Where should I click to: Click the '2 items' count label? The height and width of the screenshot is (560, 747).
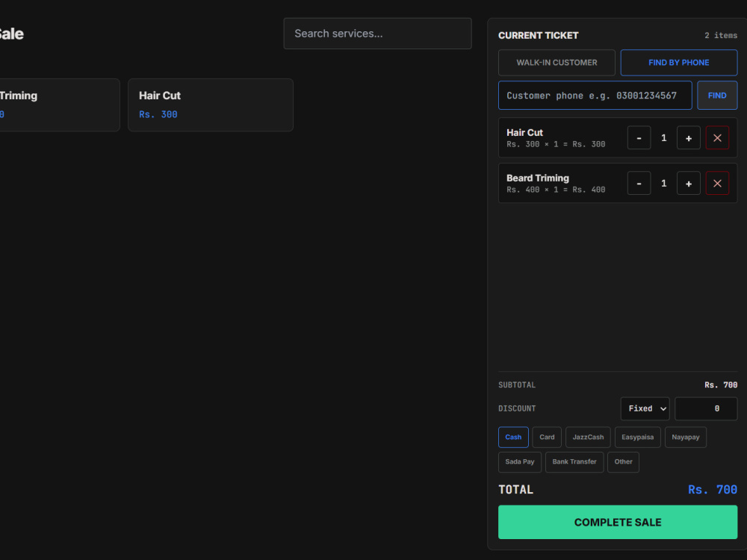click(721, 35)
